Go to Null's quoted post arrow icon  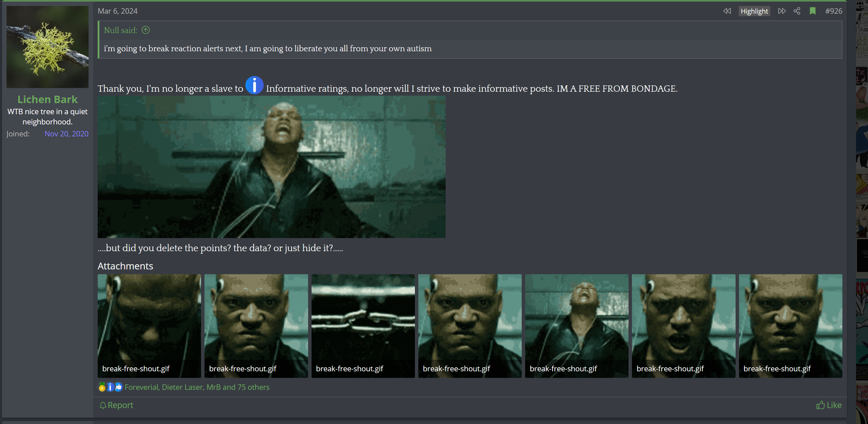click(x=146, y=30)
